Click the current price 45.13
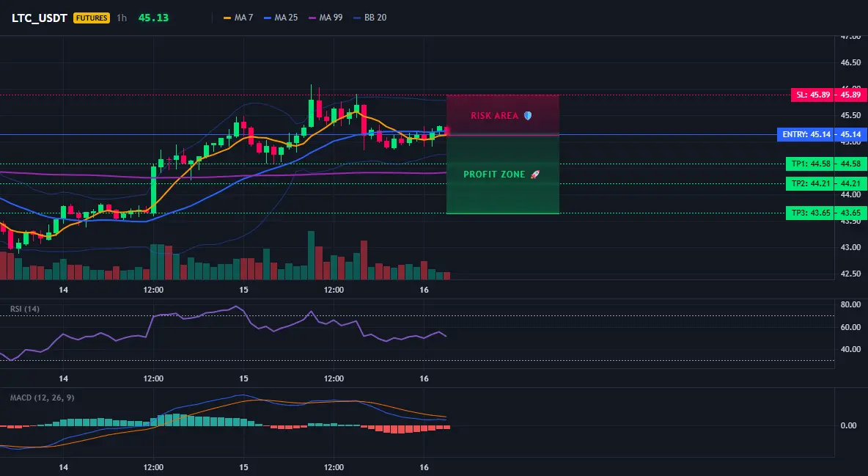The width and height of the screenshot is (868, 476). pyautogui.click(x=153, y=18)
